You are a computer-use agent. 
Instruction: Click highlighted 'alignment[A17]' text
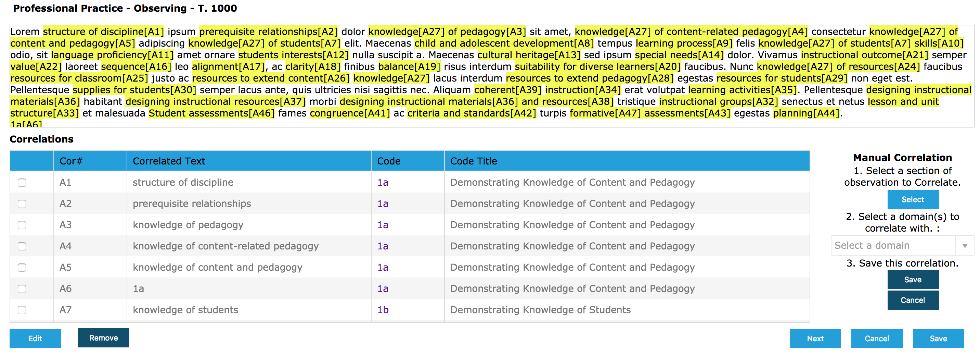(x=228, y=67)
